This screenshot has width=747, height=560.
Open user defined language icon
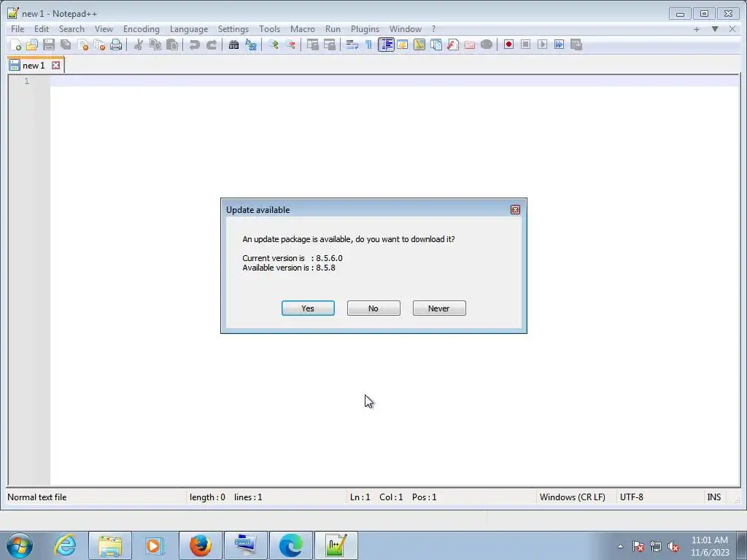[x=403, y=44]
